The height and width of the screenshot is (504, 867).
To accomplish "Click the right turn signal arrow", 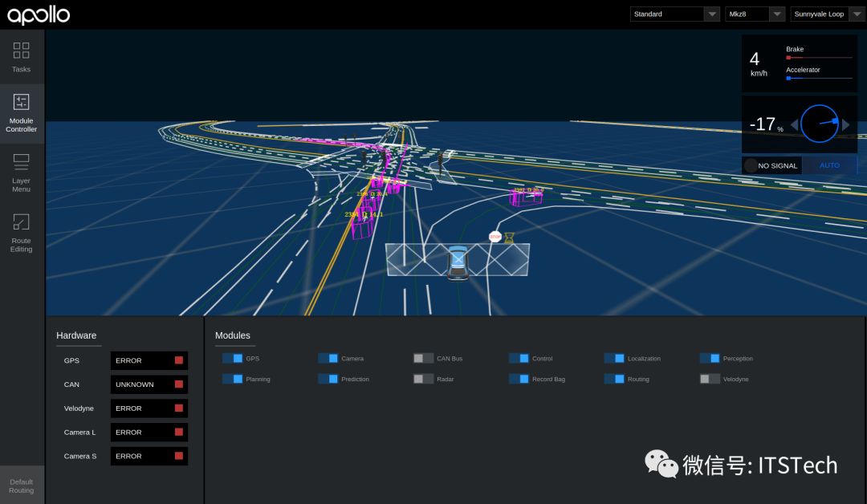I will 845,124.
